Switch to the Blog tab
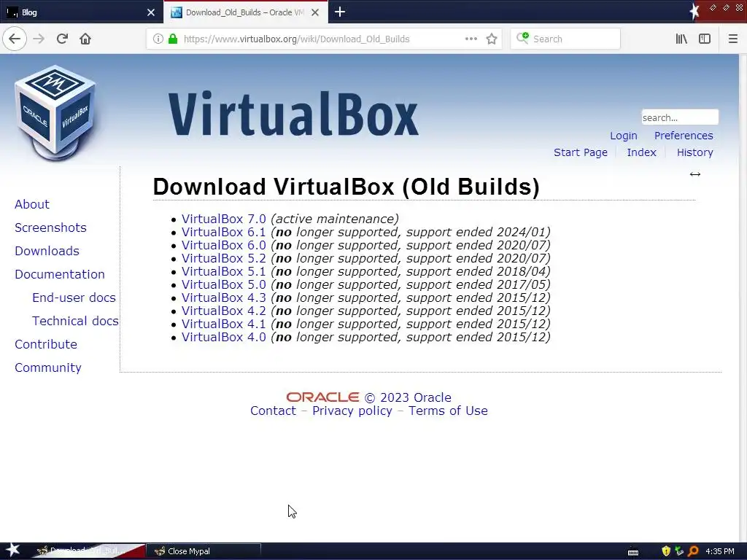This screenshot has height=560, width=747. (81, 12)
